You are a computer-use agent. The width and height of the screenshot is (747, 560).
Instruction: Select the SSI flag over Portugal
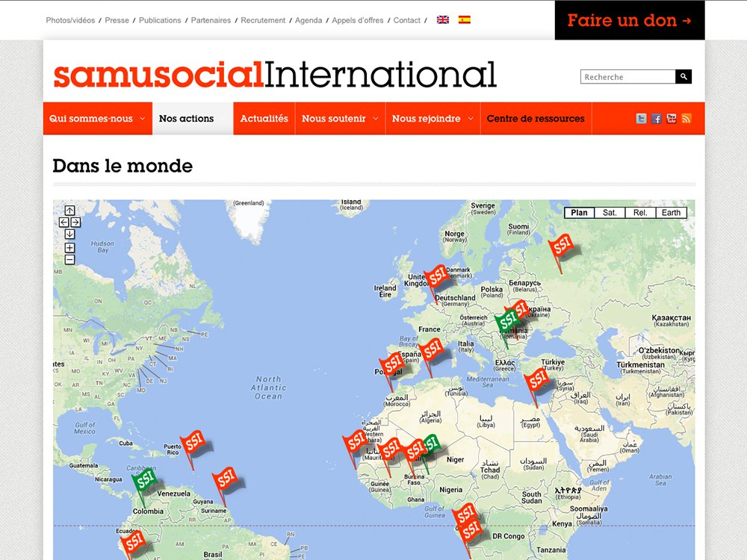click(392, 366)
